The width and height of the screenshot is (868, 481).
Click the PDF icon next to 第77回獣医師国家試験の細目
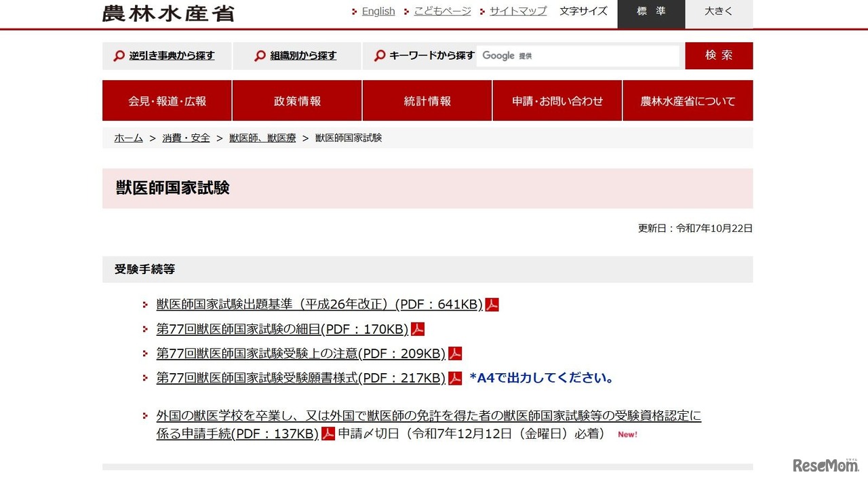pos(418,329)
